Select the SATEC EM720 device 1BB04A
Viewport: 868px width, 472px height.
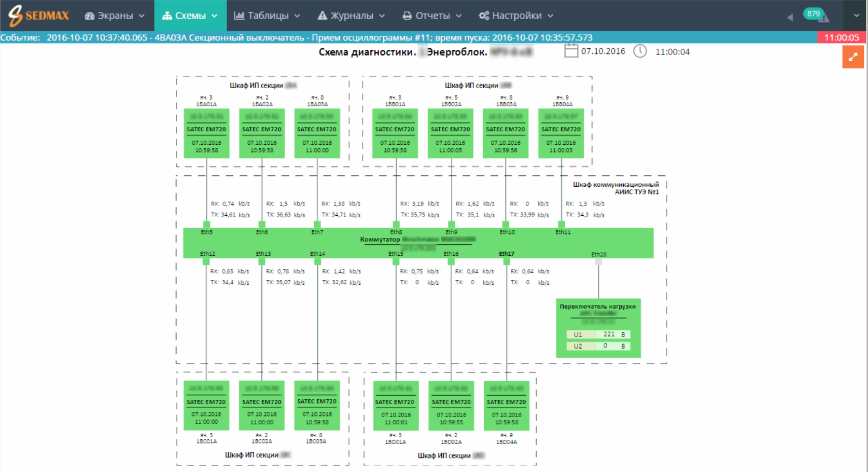pyautogui.click(x=561, y=133)
